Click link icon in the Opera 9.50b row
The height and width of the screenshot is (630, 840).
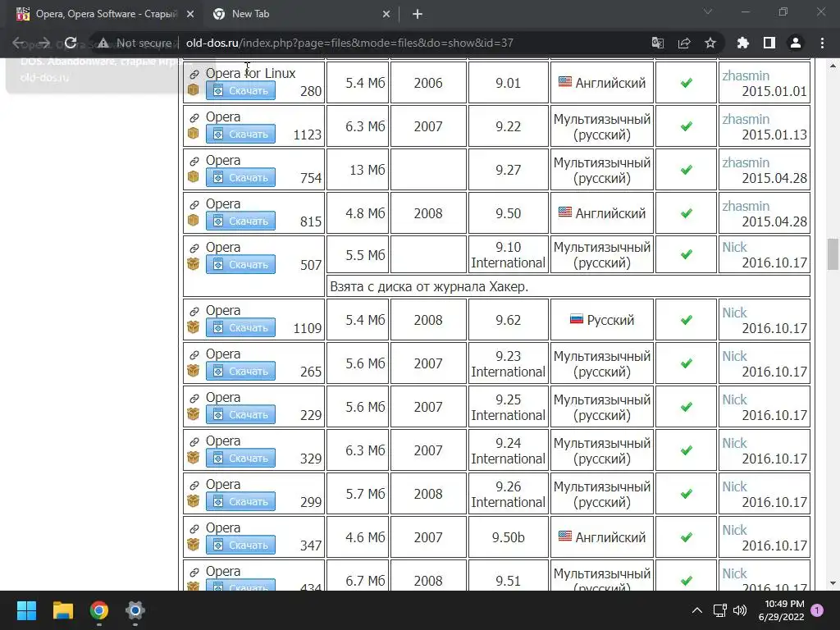pyautogui.click(x=194, y=527)
